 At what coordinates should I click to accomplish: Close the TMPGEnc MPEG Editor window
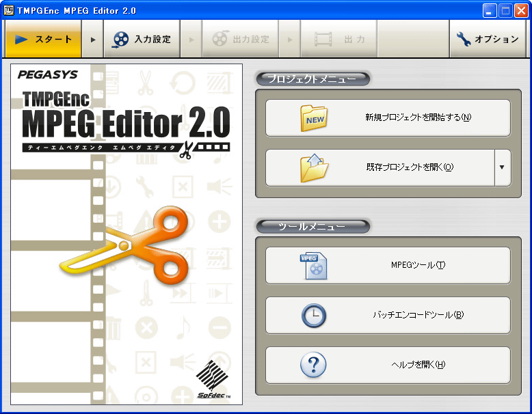click(x=521, y=11)
